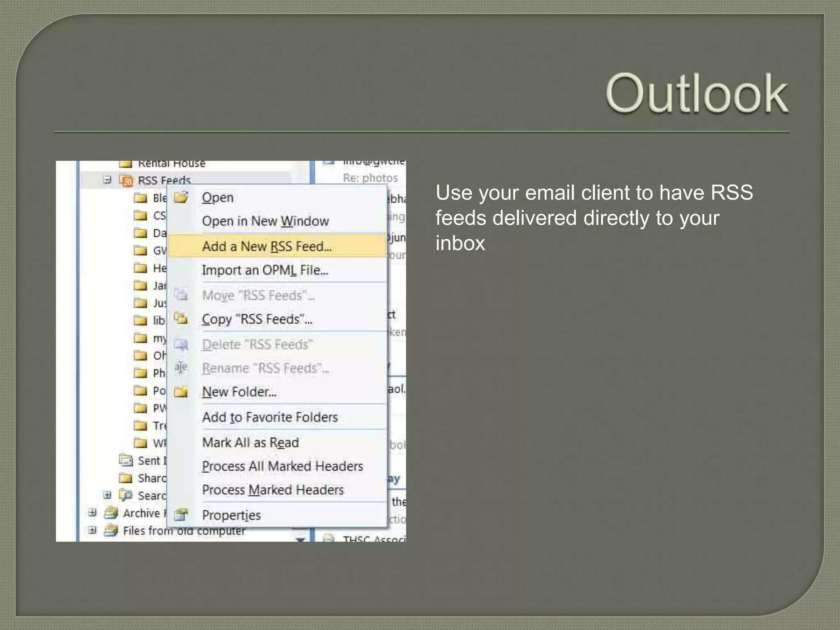Click the Archive Folders data file icon
840x630 pixels.
(x=111, y=513)
